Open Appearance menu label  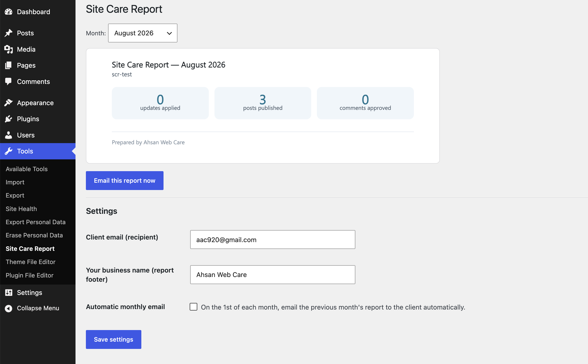pyautogui.click(x=35, y=103)
